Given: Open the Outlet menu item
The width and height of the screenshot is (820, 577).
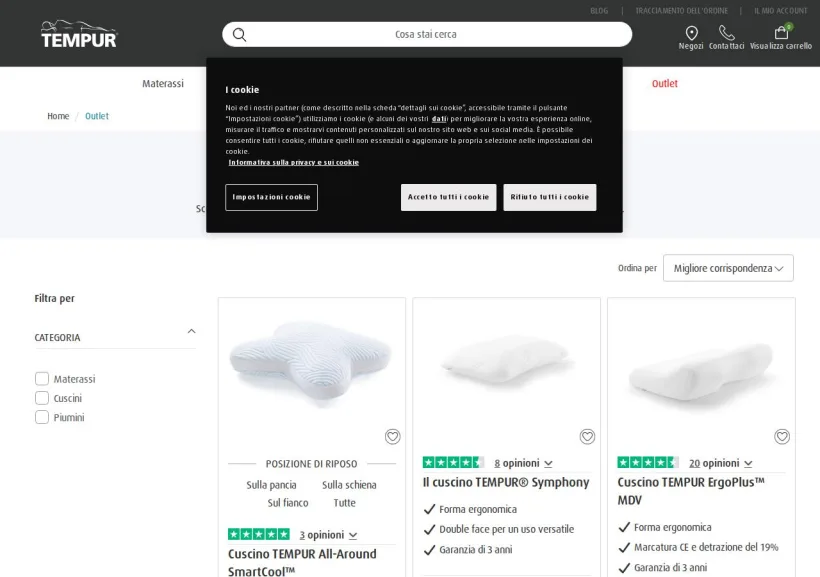Looking at the screenshot, I should pos(665,84).
